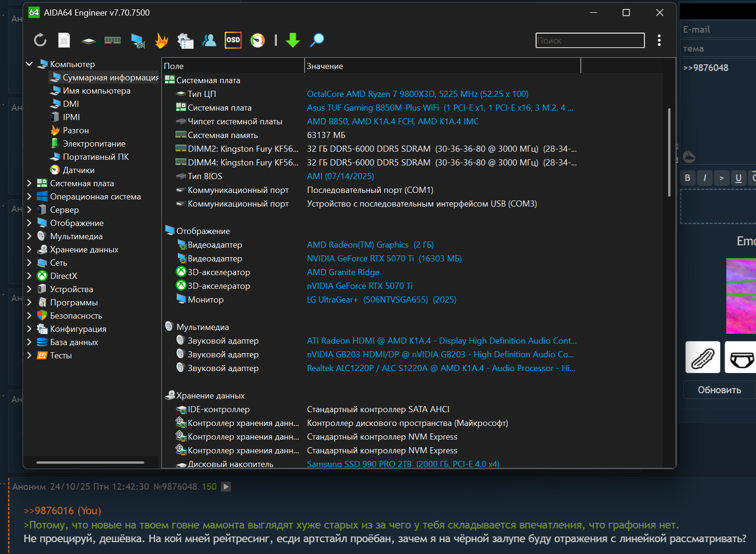The width and height of the screenshot is (756, 554).
Task: Expand the Программы tree node
Action: [29, 302]
